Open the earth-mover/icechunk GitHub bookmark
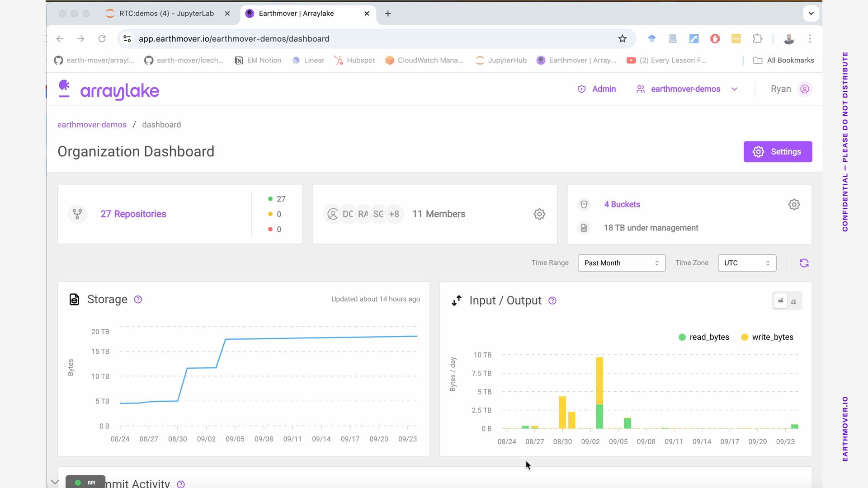Screen dimensions: 868x488 click(184, 61)
